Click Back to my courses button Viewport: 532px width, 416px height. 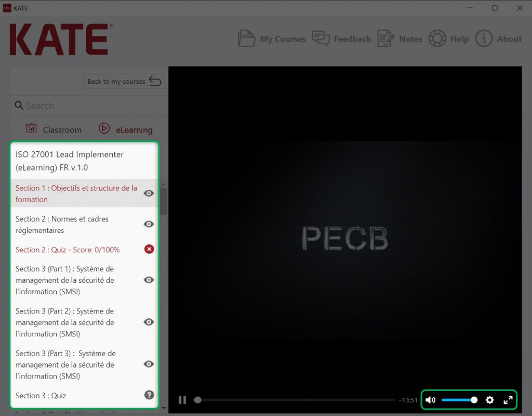pos(124,81)
